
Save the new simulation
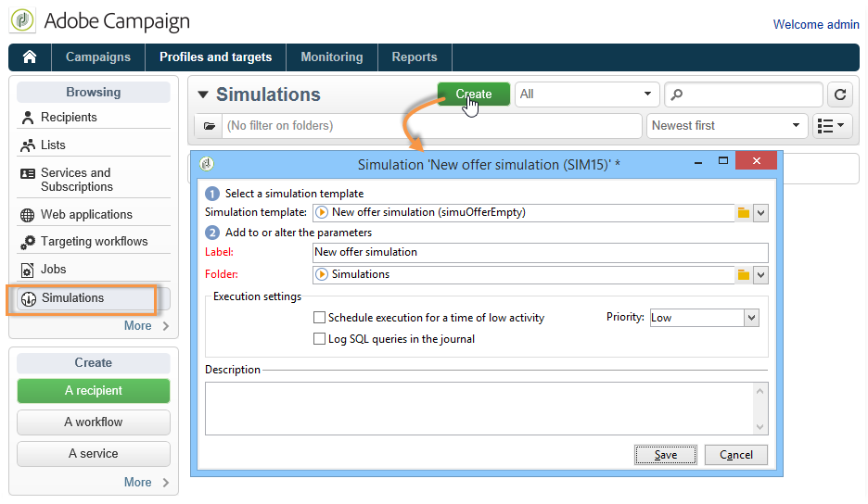pos(666,455)
